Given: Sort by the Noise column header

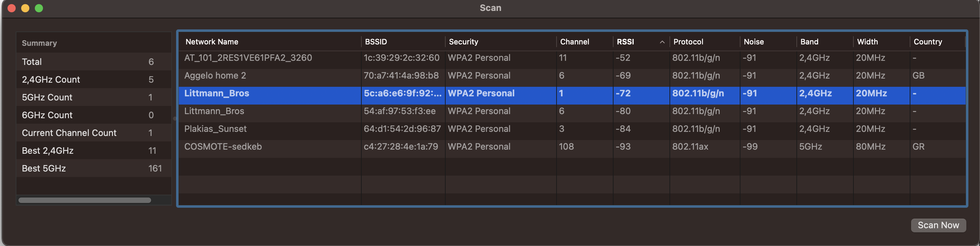Looking at the screenshot, I should click(x=753, y=42).
